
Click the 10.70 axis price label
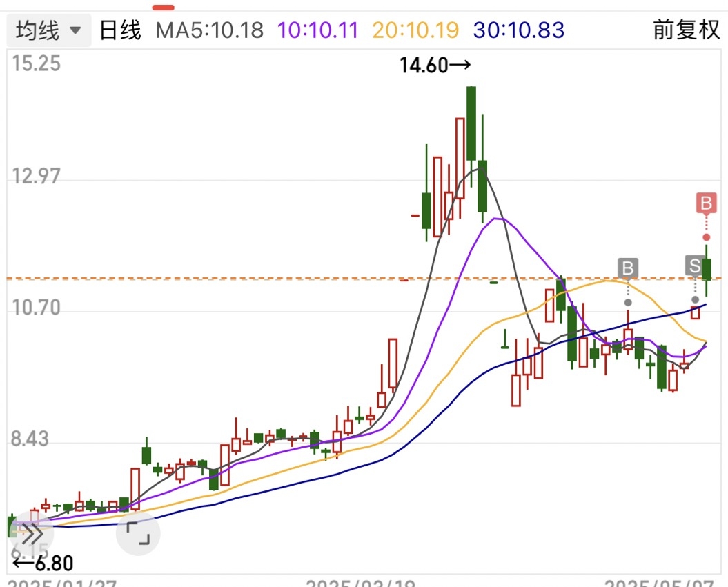36,308
